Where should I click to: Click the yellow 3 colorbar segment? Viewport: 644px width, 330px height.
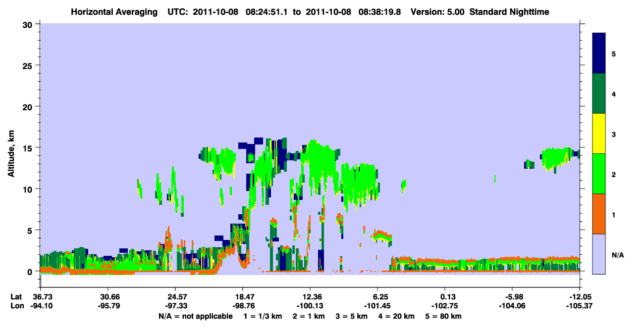click(x=599, y=134)
